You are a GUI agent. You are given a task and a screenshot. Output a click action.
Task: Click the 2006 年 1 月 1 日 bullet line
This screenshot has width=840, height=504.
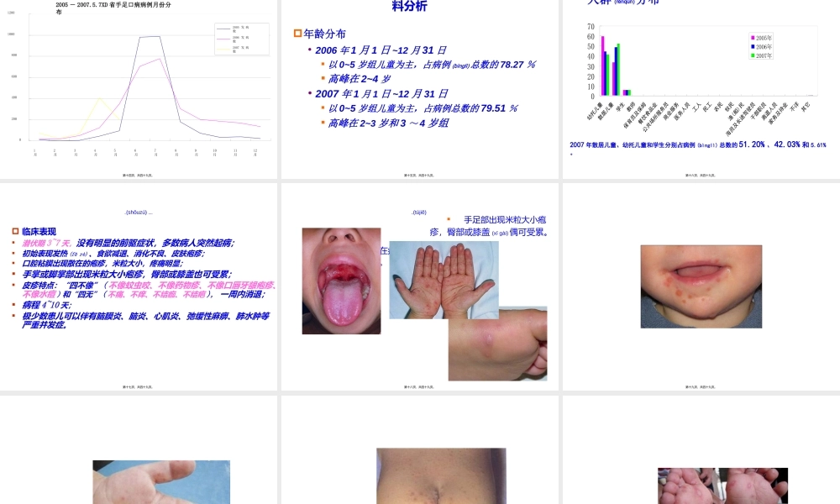[381, 50]
